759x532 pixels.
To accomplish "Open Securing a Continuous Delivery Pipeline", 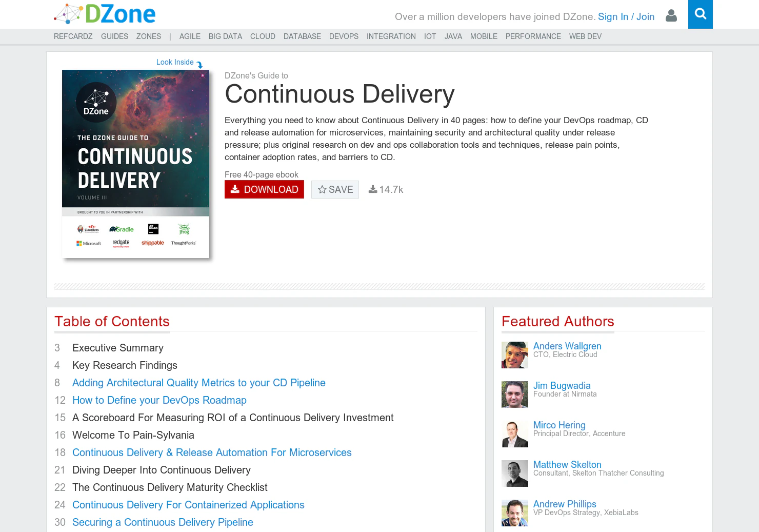I will pos(163,522).
